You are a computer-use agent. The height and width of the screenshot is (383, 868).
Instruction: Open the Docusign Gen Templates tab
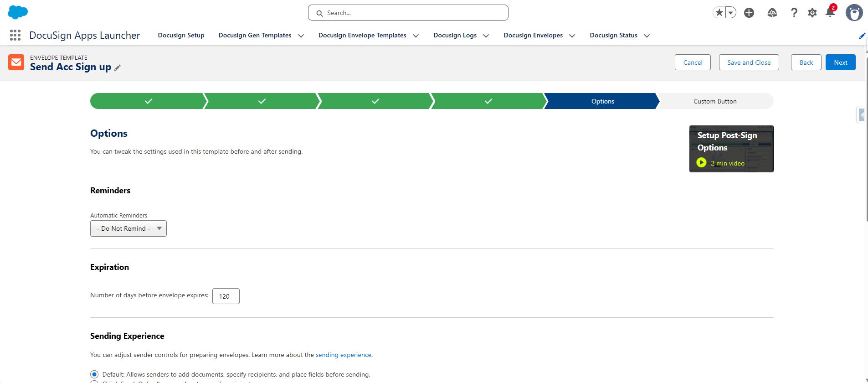coord(255,35)
